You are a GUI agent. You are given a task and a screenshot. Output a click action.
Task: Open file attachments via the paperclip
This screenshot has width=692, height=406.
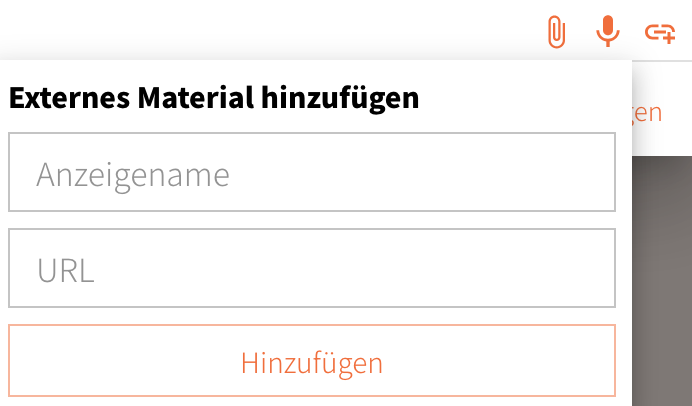click(556, 32)
